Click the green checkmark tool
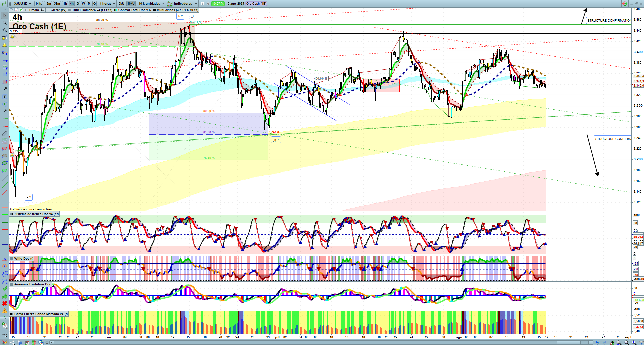The width and height of the screenshot is (644, 345). coord(5,289)
